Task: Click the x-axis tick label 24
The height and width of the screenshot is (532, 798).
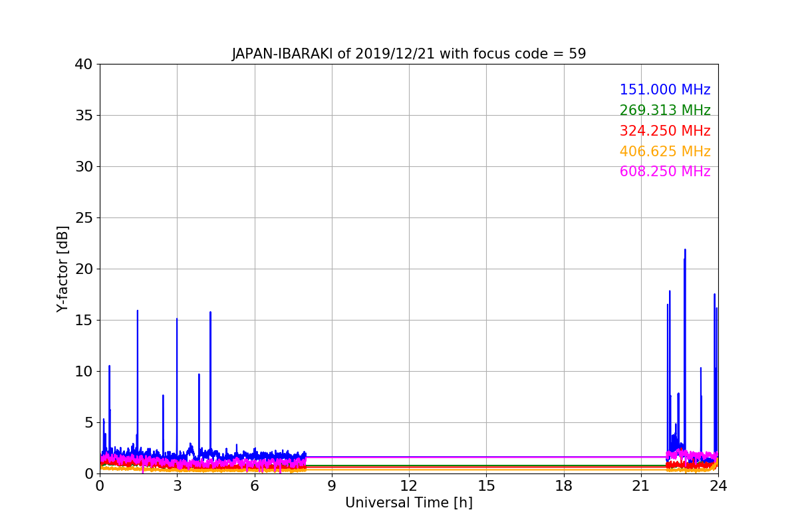Action: coord(718,486)
